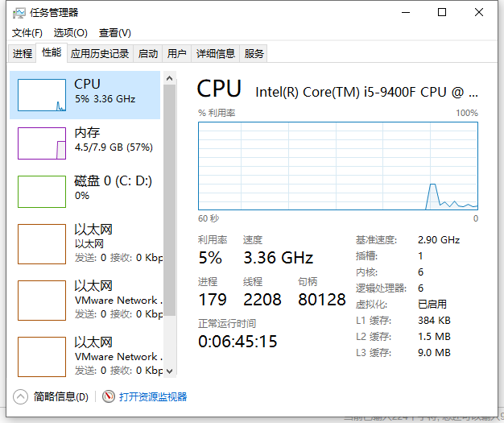Screen dimensions: 504x423
Task: Click the CPU utilization graph area
Action: (338, 166)
